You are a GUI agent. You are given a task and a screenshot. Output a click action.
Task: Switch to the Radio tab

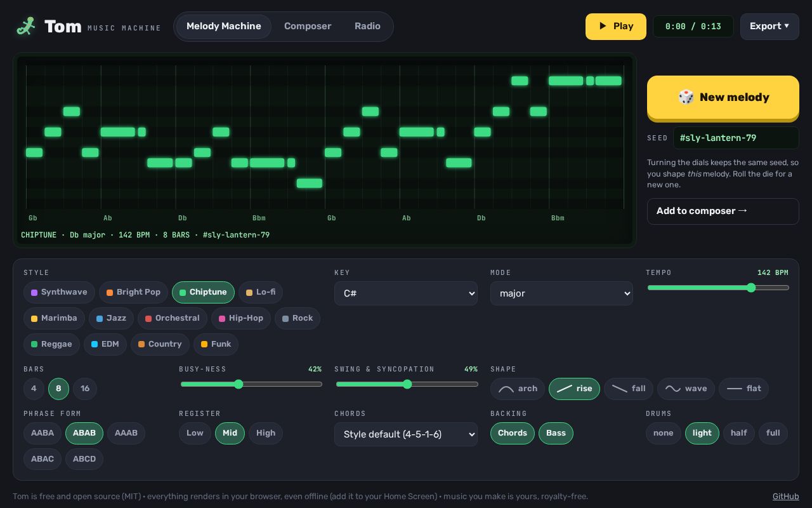pyautogui.click(x=367, y=27)
